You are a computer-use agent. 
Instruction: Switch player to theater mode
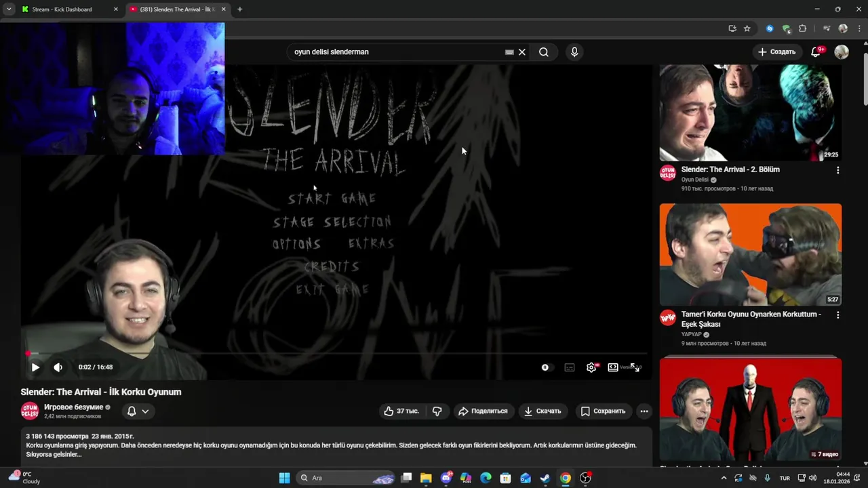click(613, 367)
